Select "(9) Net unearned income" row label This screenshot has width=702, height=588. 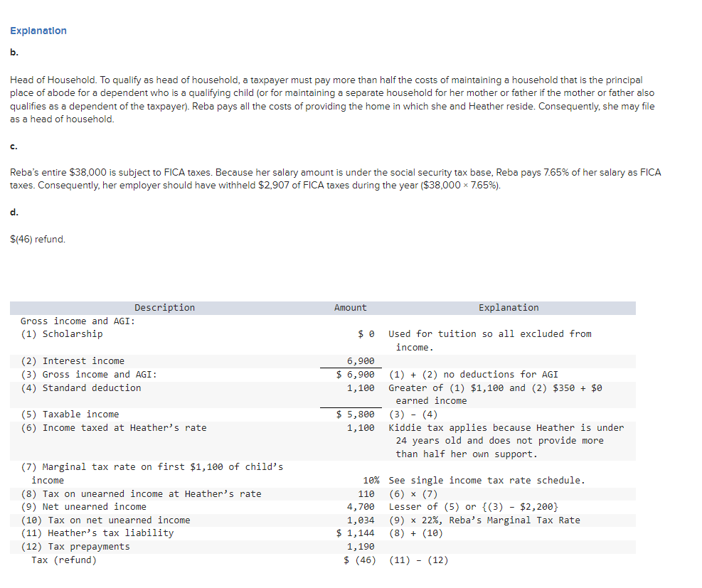[84, 507]
